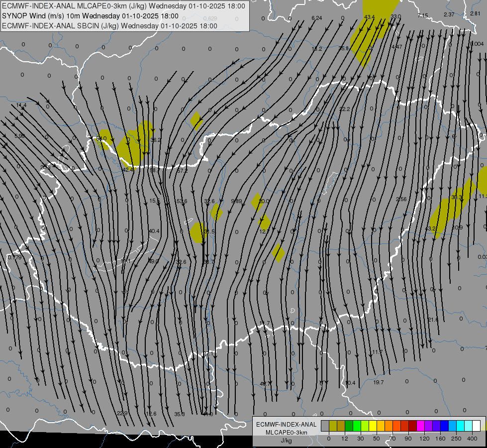This screenshot has width=487, height=448.
Task: Click legend tick label 50
Action: pos(376,439)
